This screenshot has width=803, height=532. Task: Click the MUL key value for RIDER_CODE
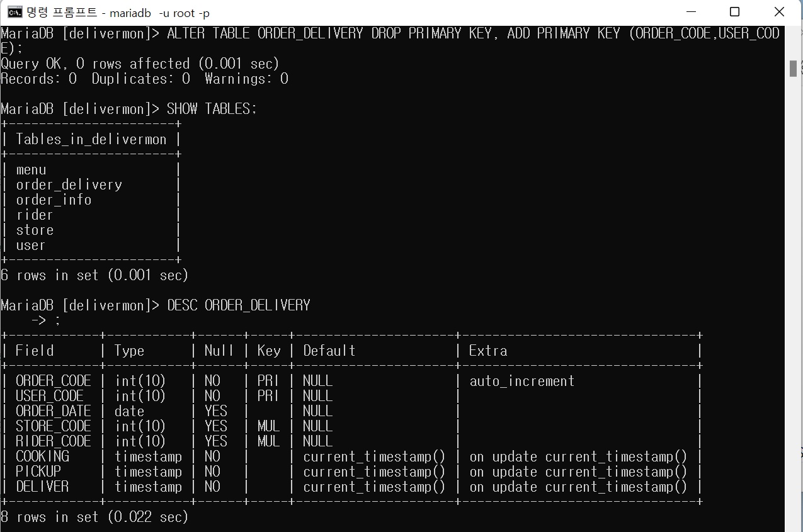click(x=269, y=441)
